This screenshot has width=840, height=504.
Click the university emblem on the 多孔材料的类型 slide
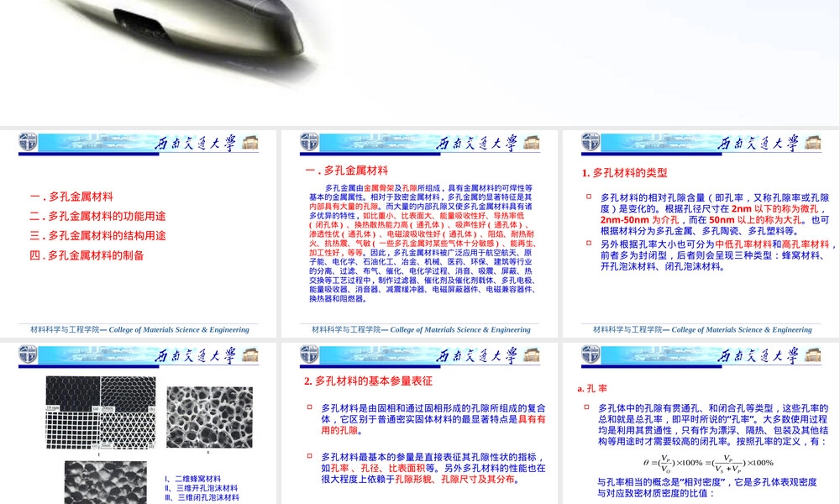tap(591, 142)
